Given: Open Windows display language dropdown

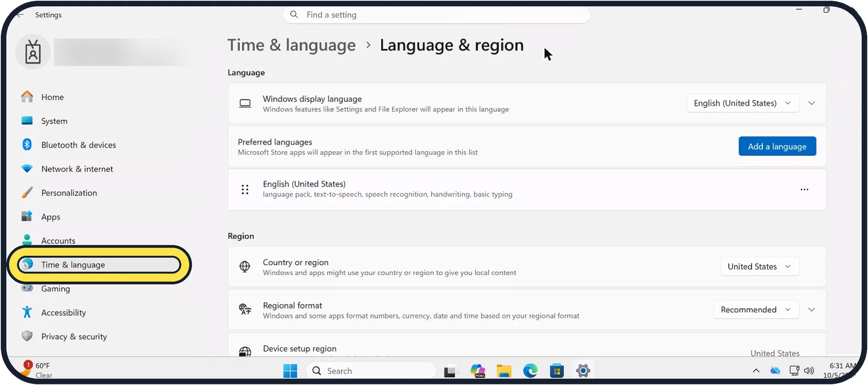Looking at the screenshot, I should [743, 103].
